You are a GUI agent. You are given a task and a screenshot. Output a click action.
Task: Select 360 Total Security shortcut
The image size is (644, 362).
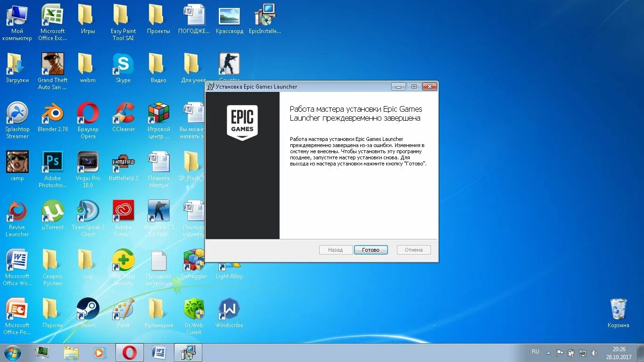coord(123,267)
